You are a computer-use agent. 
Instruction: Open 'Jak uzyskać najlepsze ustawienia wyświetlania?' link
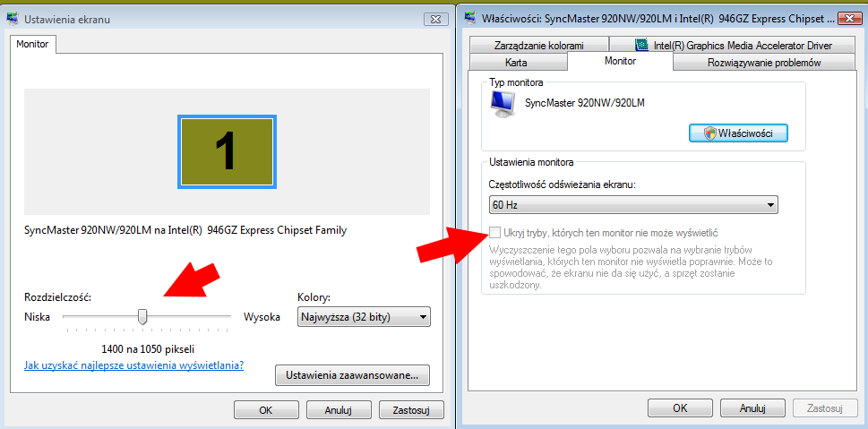tap(134, 365)
